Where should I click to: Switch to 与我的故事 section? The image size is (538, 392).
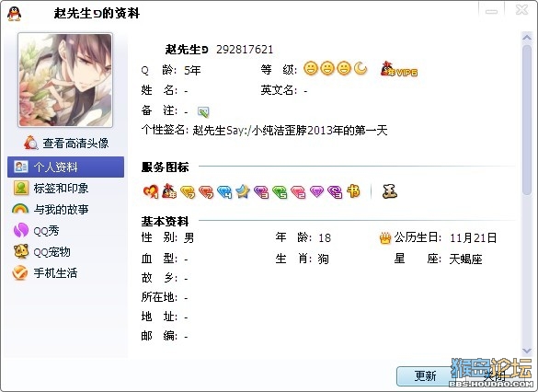tap(65, 209)
